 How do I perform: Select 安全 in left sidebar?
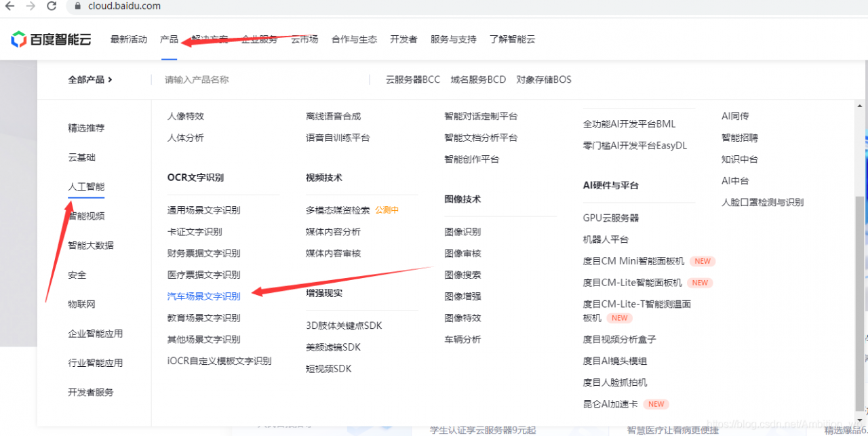[77, 275]
